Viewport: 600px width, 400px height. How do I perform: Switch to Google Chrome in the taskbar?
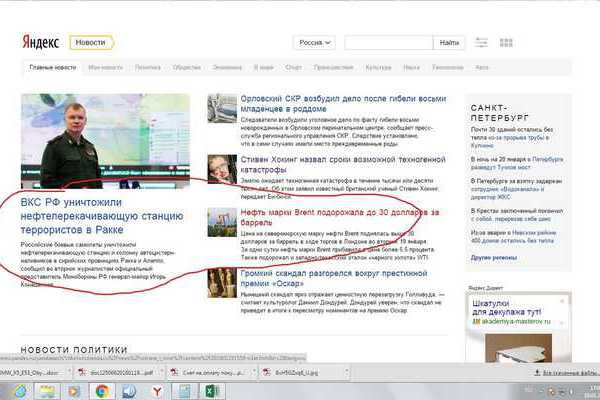click(x=102, y=391)
